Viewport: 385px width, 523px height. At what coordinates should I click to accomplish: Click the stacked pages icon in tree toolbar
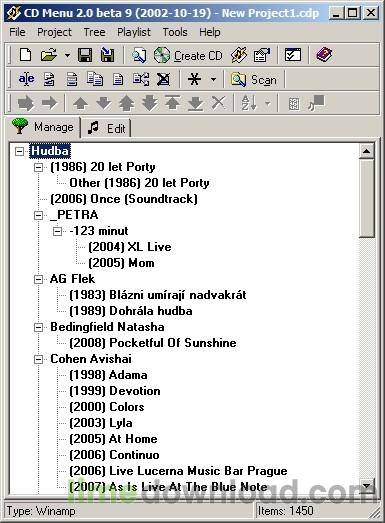pyautogui.click(x=72, y=79)
